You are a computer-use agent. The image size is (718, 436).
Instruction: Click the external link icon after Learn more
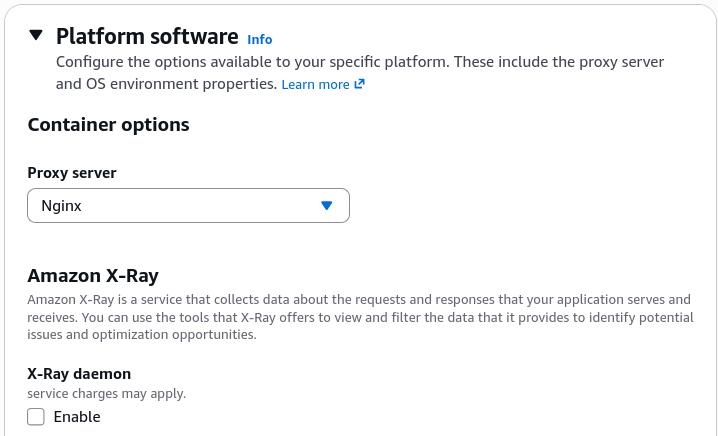coord(359,84)
